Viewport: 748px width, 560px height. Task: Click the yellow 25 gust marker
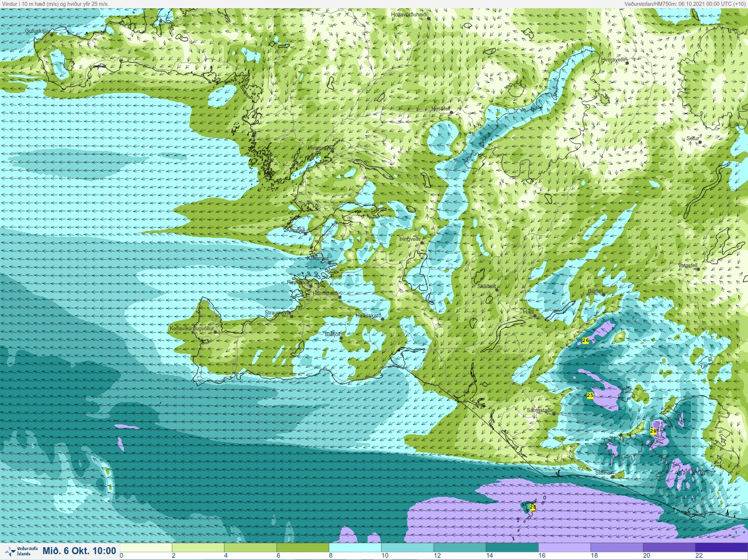pyautogui.click(x=590, y=396)
